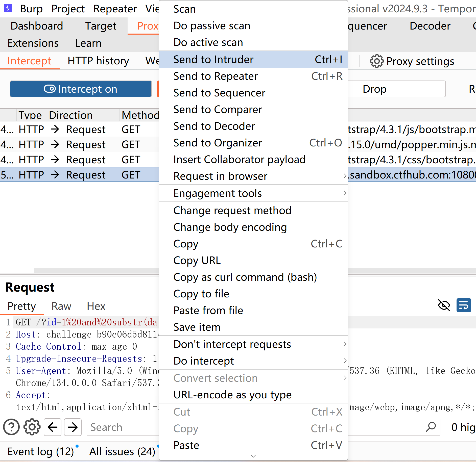Toggle hidden characters eye icon
This screenshot has width=476, height=462.
[x=444, y=305]
